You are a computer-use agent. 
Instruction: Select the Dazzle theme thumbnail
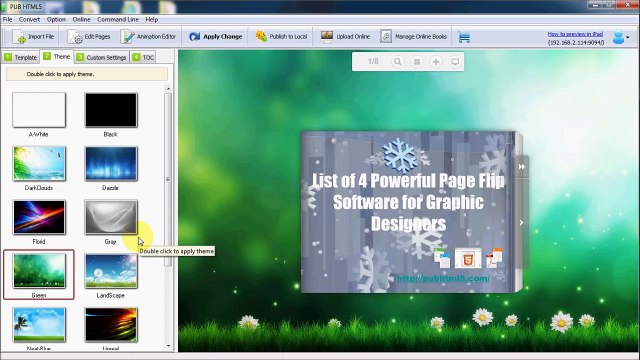[x=111, y=164]
